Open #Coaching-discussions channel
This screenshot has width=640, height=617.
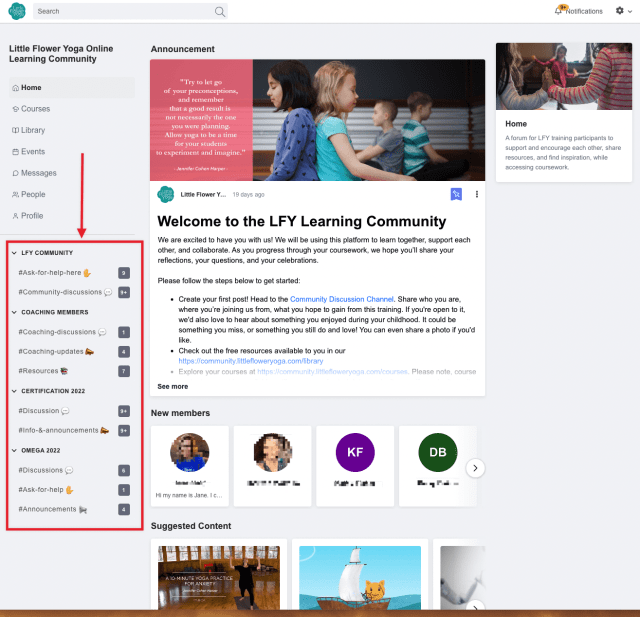[62, 332]
